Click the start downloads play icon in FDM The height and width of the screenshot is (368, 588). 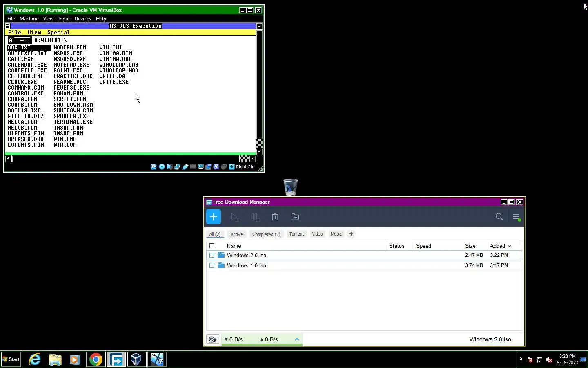tap(234, 217)
